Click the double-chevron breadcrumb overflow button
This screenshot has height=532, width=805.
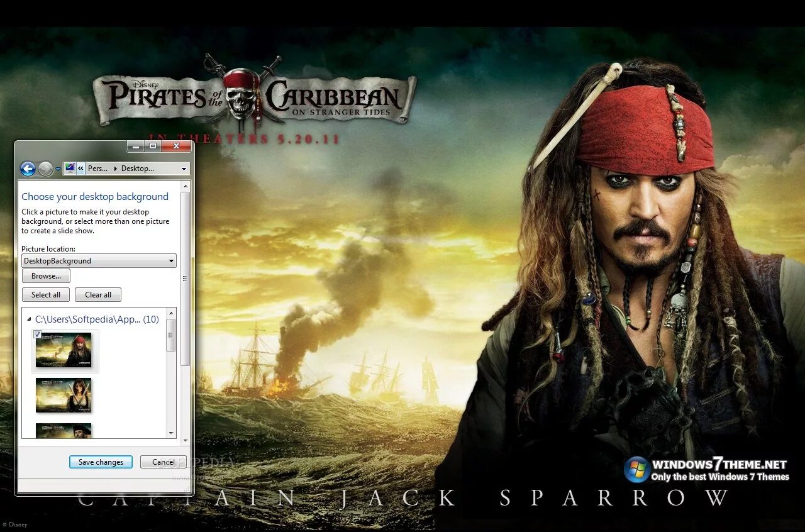pos(80,169)
